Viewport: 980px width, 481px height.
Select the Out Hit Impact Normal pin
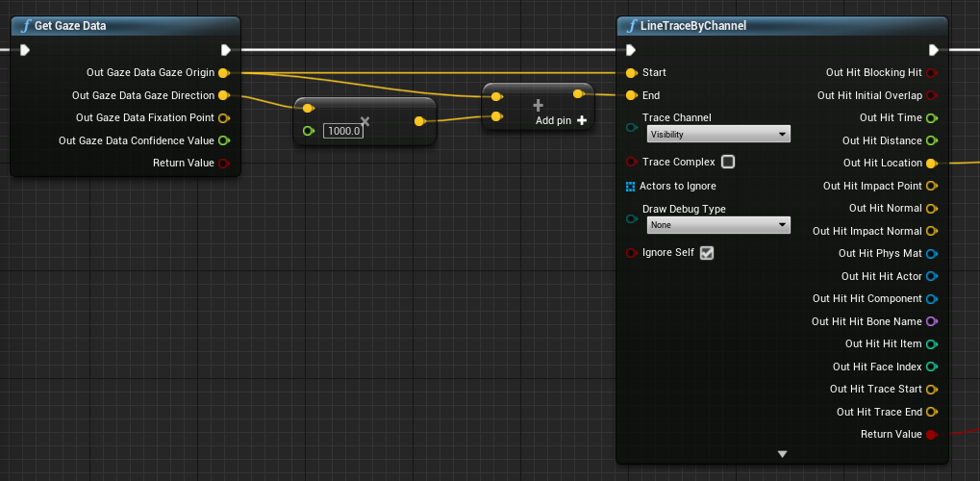pyautogui.click(x=931, y=232)
